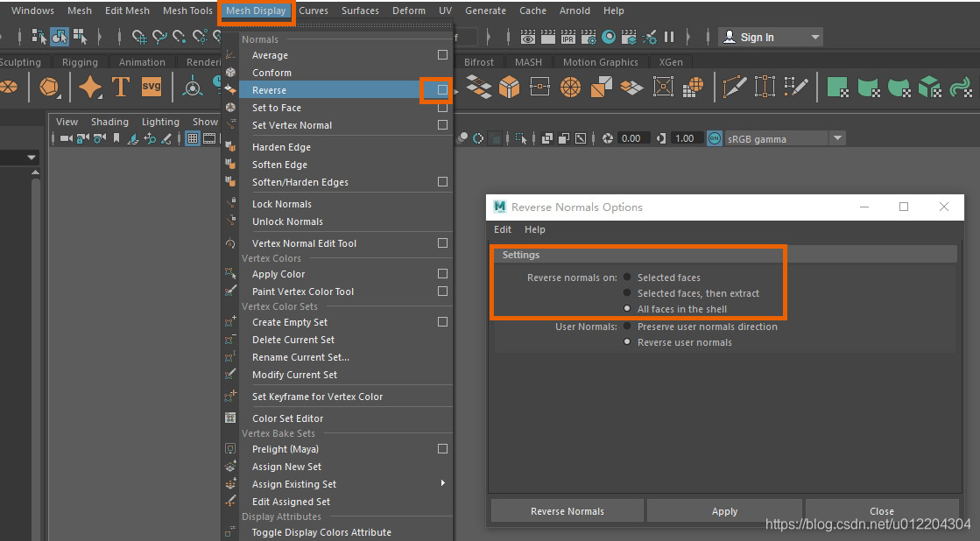The height and width of the screenshot is (541, 980).
Task: Choose 'Reverse user normals' radio
Action: coord(627,341)
